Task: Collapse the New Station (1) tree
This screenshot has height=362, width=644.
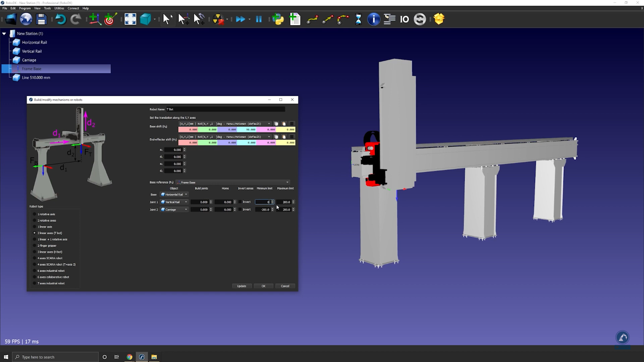Action: pos(4,34)
